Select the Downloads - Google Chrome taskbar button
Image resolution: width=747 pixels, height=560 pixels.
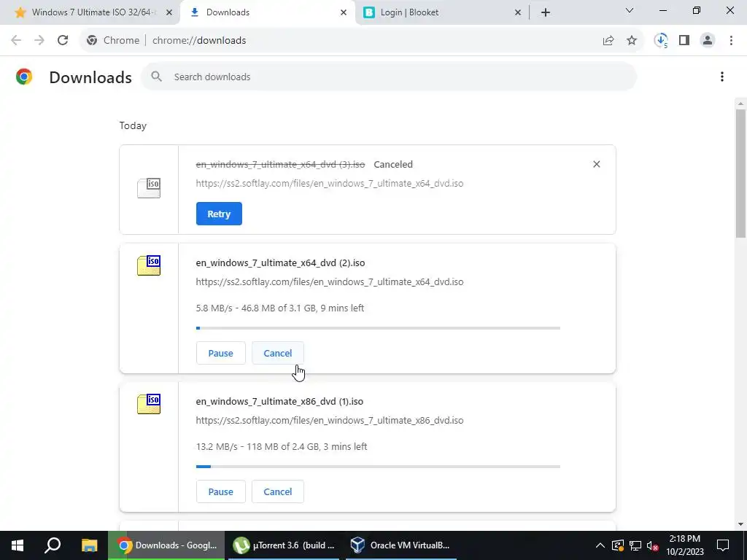(167, 545)
